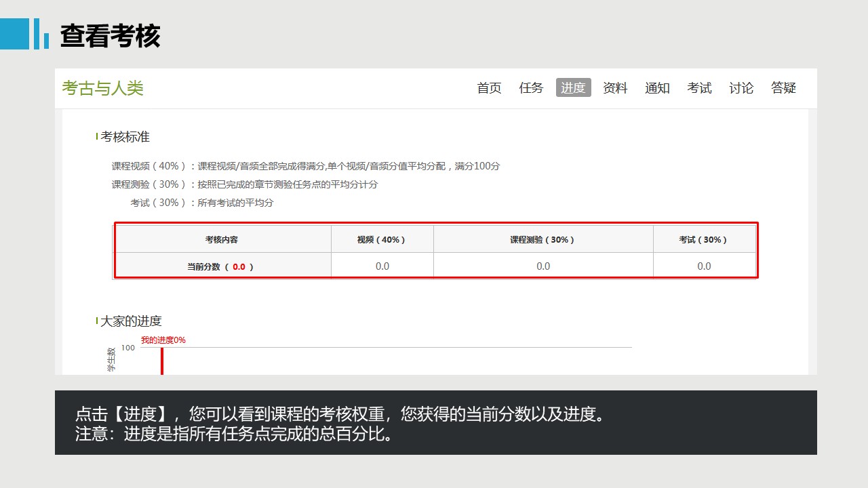Click the 视频（40%）column header

click(x=382, y=240)
